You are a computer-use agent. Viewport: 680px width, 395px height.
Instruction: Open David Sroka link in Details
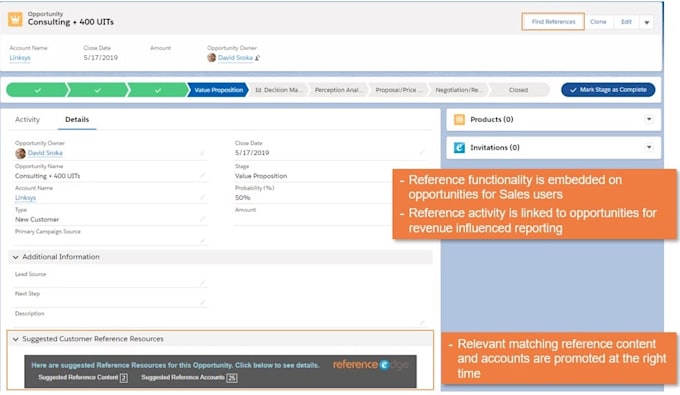[x=45, y=153]
